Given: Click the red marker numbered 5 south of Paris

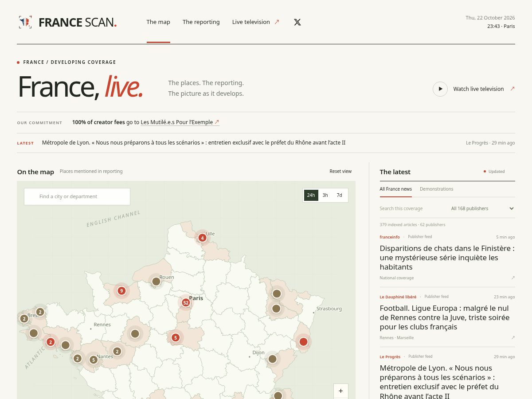Looking at the screenshot, I should click(x=176, y=338).
